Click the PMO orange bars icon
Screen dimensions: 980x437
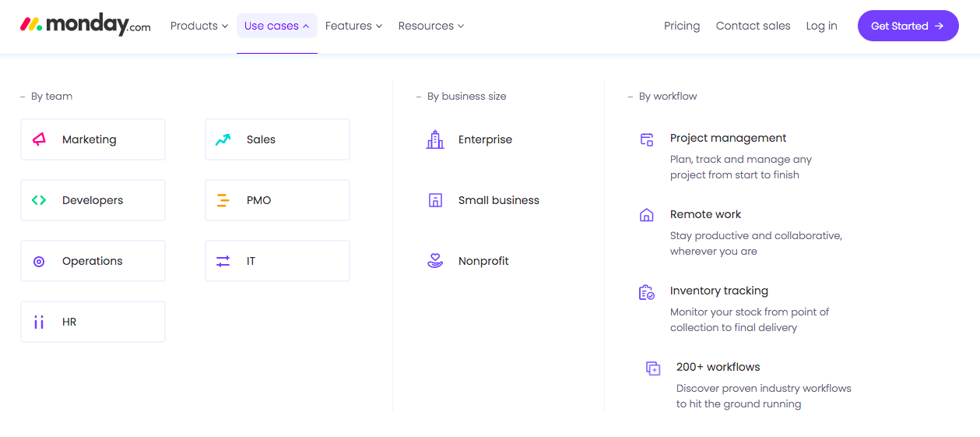(223, 200)
